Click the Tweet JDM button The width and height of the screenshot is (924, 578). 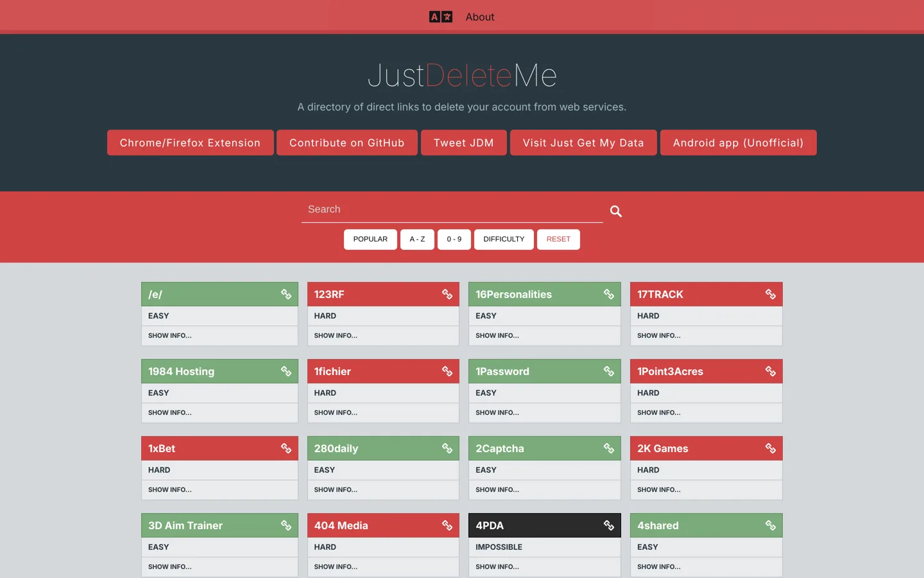[464, 143]
